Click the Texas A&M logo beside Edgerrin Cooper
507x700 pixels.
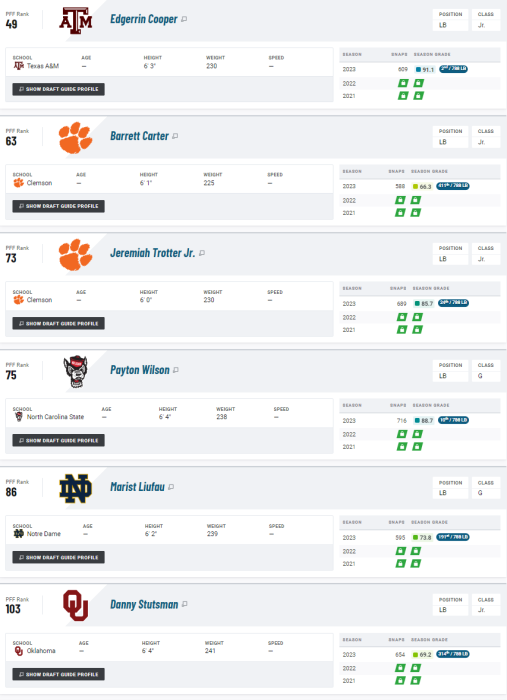tap(76, 21)
